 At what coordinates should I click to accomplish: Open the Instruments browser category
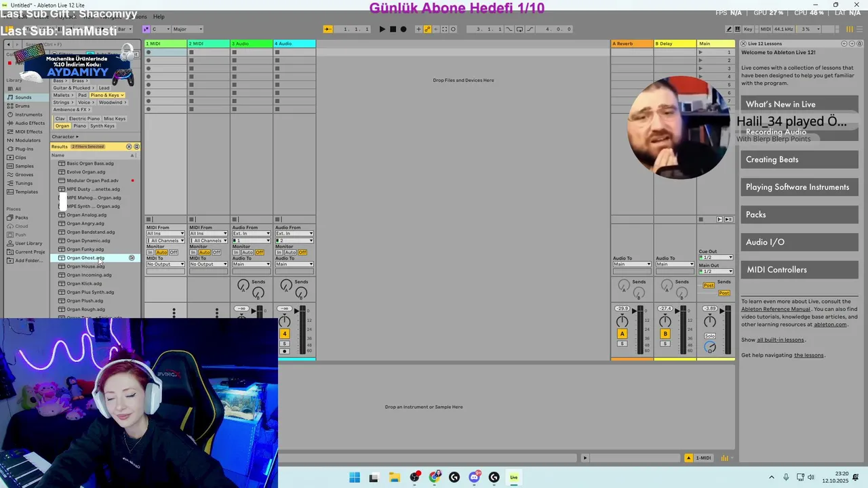point(28,115)
